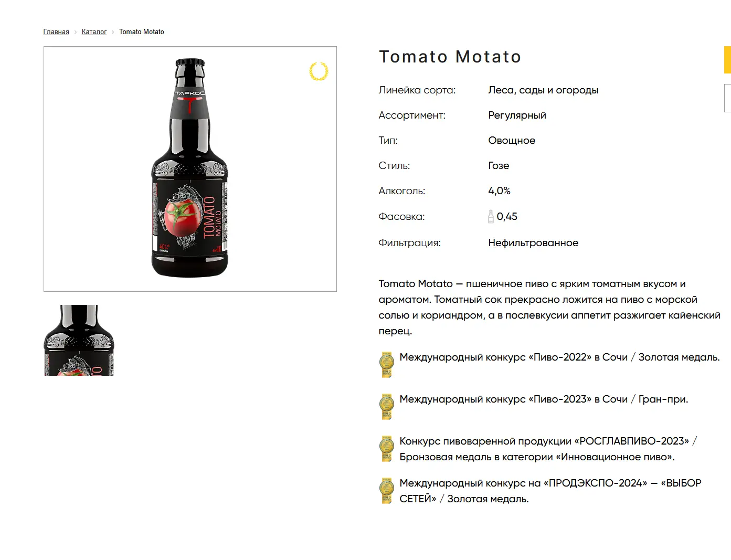Image resolution: width=731 pixels, height=560 pixels.
Task: Click the Регулярный assortment value
Action: pos(517,115)
